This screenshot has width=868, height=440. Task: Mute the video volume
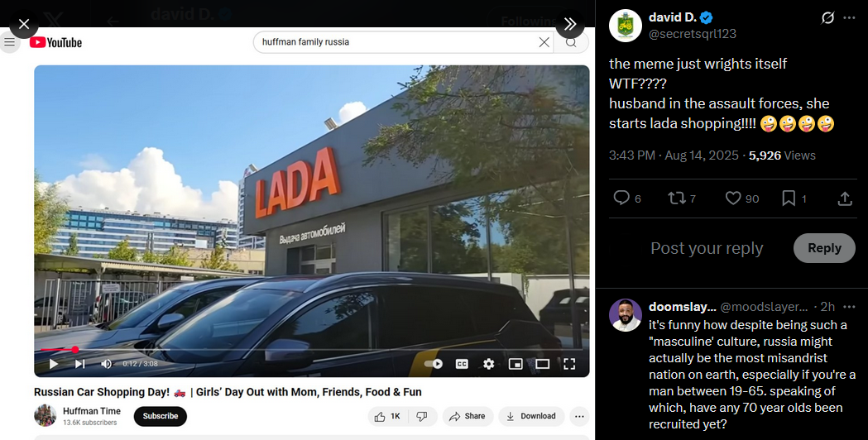(x=106, y=364)
